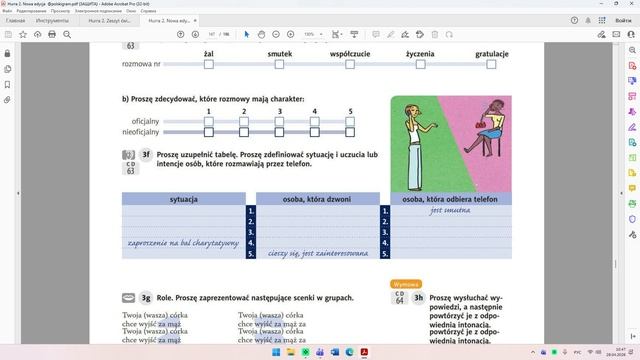Tick nieoficjalny checkbox under column 2
Screen dimensions: 640x360
coord(244,132)
